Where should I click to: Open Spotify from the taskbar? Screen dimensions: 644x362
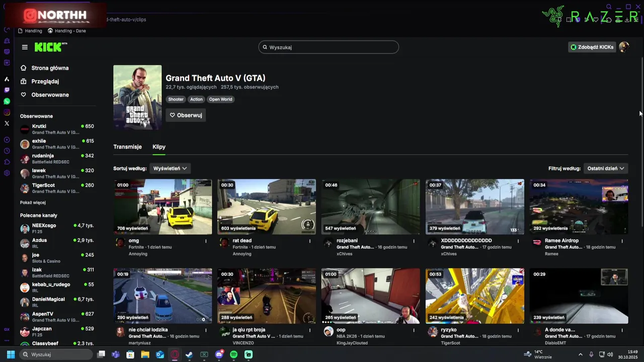pyautogui.click(x=233, y=354)
